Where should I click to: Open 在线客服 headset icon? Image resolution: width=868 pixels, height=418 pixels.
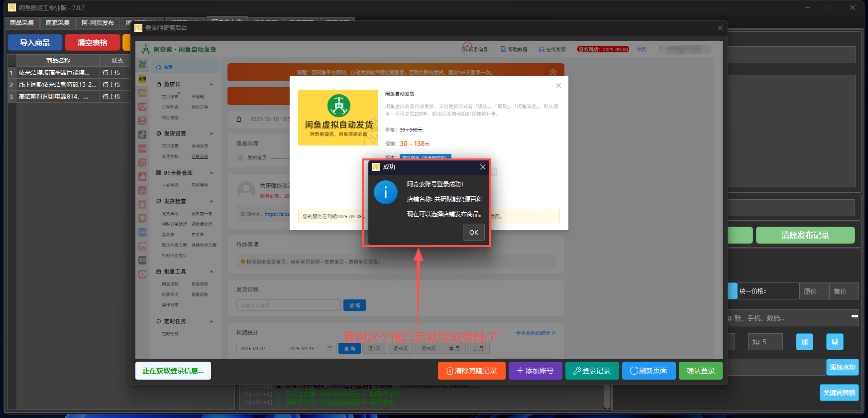(542, 49)
